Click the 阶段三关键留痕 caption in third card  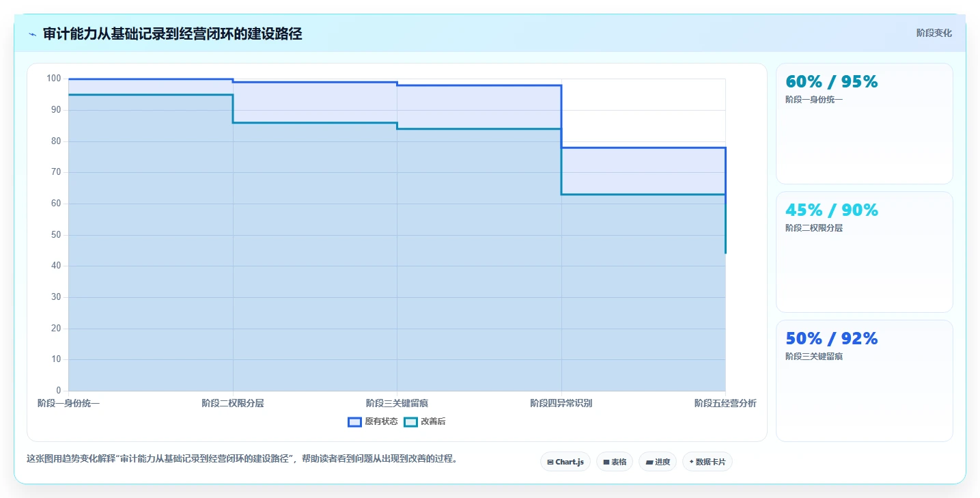point(814,357)
